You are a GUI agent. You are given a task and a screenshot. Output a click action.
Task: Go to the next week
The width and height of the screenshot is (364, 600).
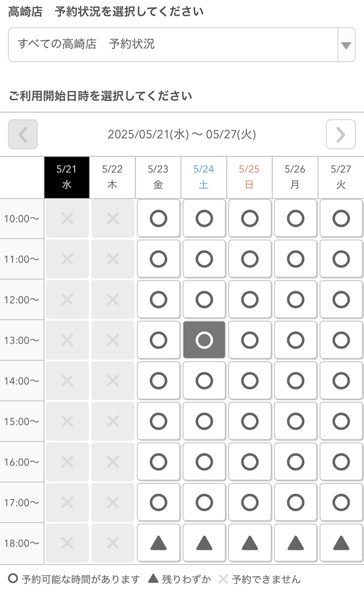340,134
